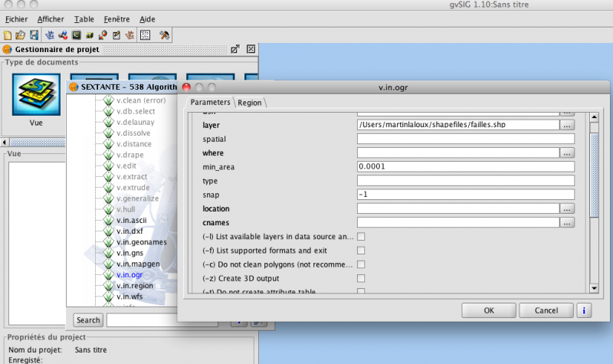Click the new project toolbar icon
Screen dimensions: 613x364
click(8, 35)
